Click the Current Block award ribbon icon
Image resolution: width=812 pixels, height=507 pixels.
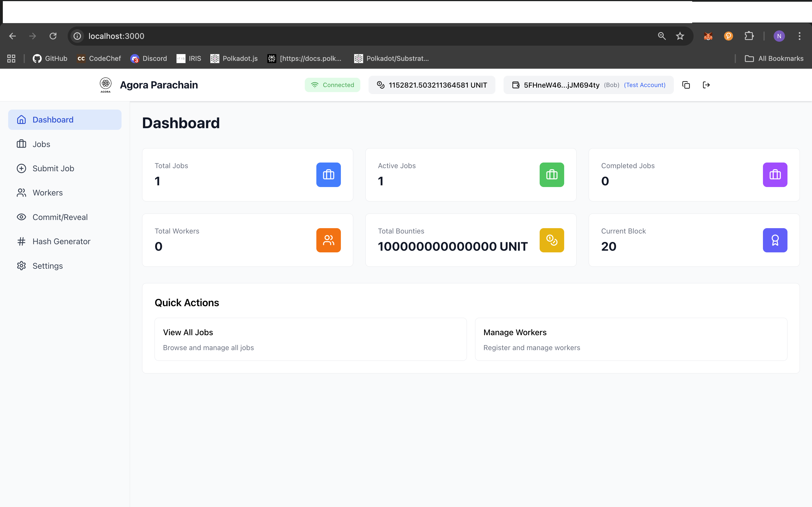click(775, 240)
